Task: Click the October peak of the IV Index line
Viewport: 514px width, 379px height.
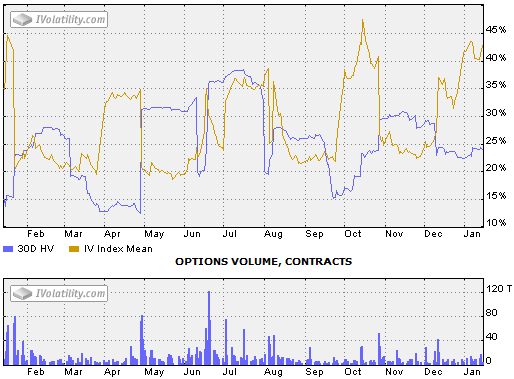Action: point(363,21)
